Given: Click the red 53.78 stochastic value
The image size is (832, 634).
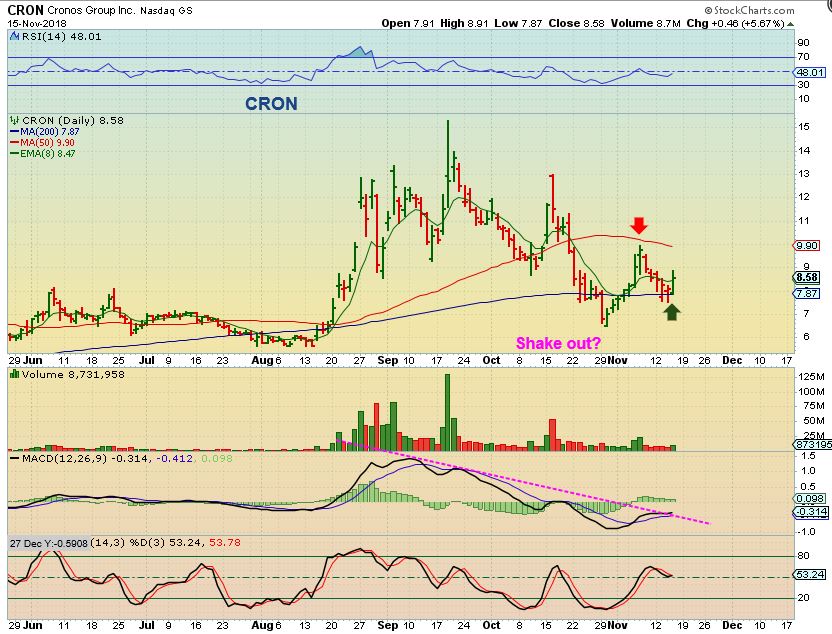Looking at the screenshot, I should (x=225, y=543).
